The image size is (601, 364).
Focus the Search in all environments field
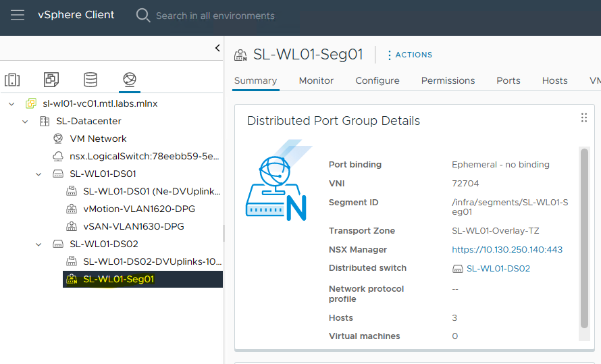215,16
